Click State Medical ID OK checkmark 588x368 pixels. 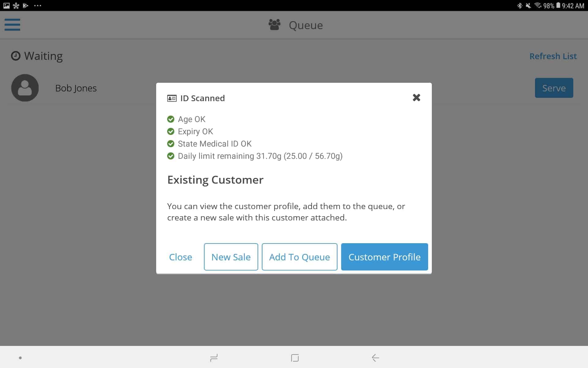[x=171, y=144]
